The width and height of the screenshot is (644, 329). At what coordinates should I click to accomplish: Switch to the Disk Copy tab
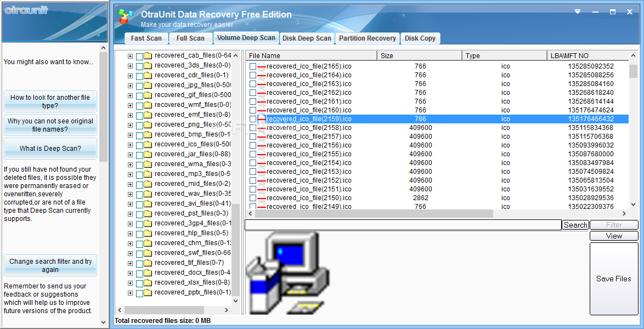tap(420, 38)
